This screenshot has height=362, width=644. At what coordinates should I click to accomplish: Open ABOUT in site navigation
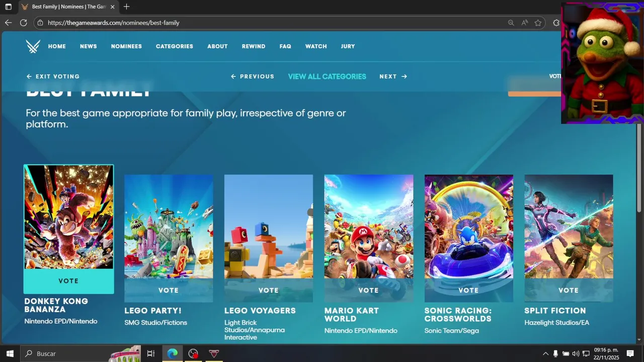pos(217,46)
